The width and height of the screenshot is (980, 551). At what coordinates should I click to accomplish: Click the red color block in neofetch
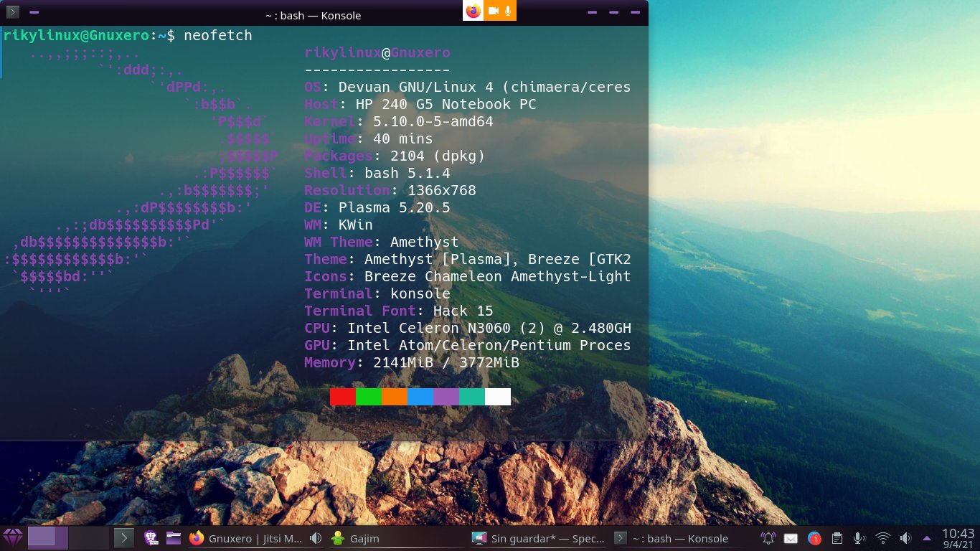343,397
